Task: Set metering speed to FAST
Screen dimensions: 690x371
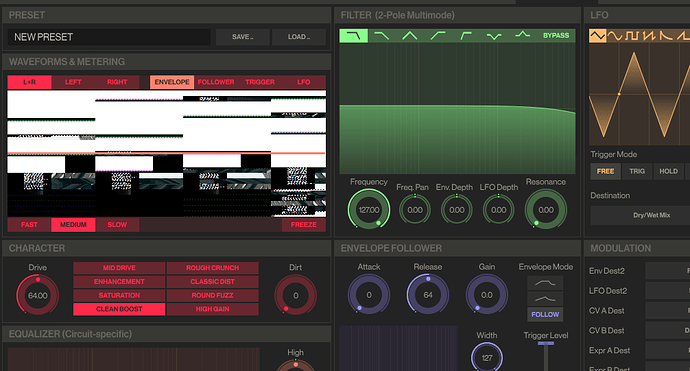Action: pyautogui.click(x=29, y=224)
